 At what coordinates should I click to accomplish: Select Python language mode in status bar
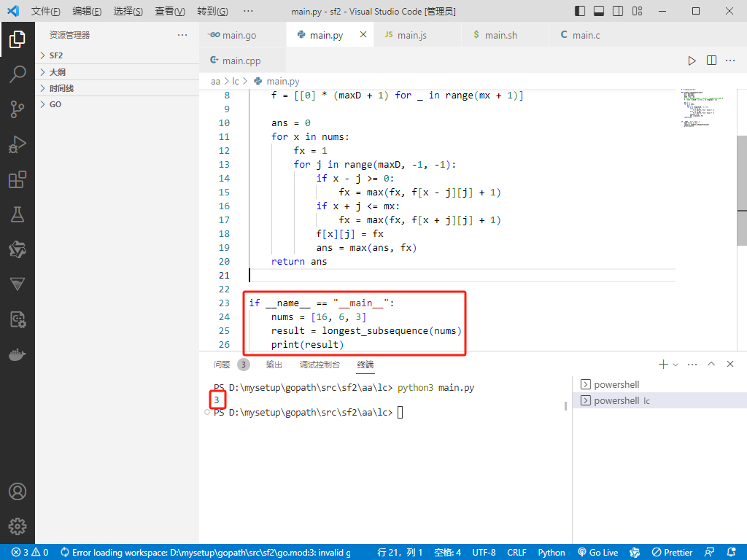coord(551,553)
